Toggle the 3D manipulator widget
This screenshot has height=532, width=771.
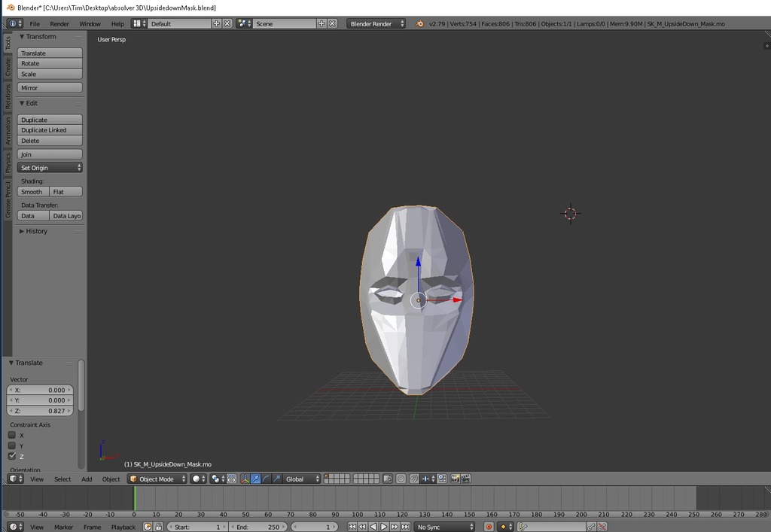point(245,479)
